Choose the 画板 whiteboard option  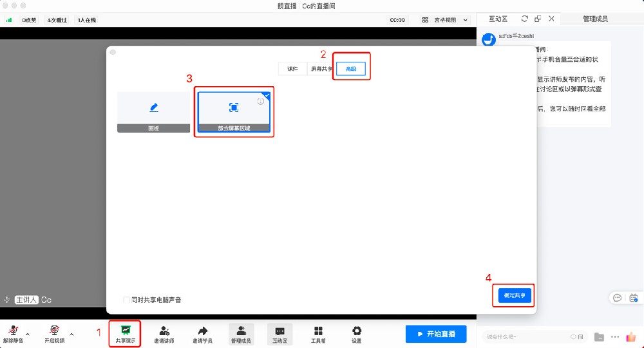154,112
